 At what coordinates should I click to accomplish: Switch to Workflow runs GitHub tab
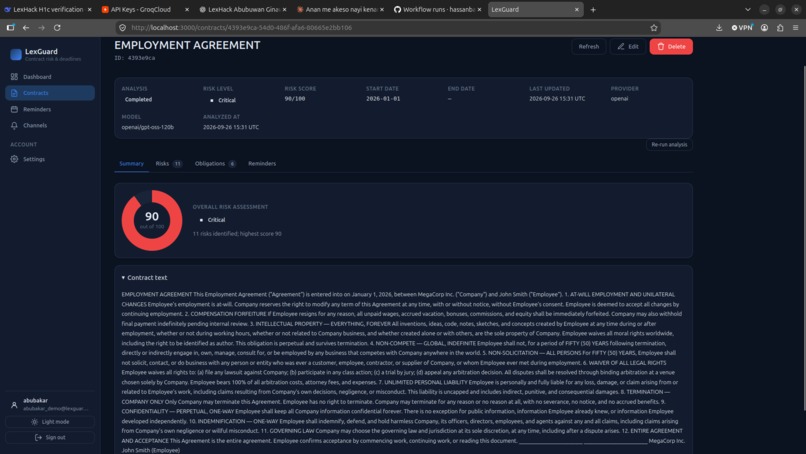pos(437,9)
